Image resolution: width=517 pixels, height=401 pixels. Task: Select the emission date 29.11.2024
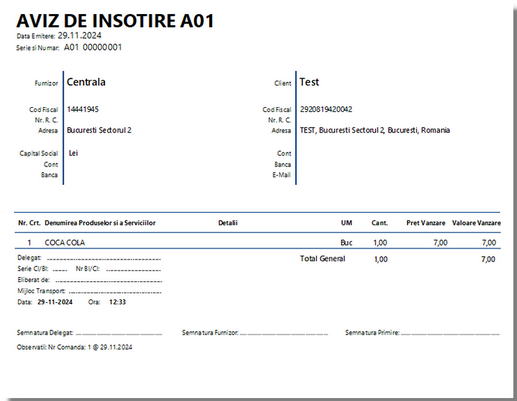tap(79, 36)
